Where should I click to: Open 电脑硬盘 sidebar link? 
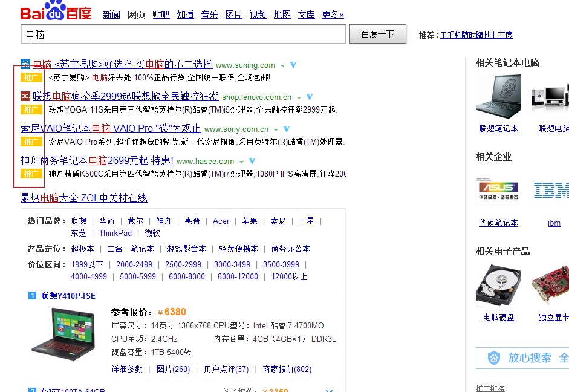click(x=499, y=317)
